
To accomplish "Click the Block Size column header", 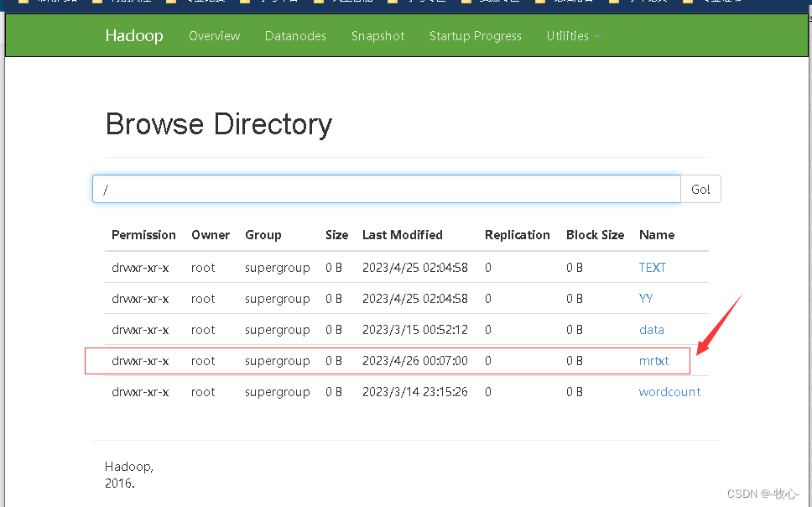I will point(595,235).
